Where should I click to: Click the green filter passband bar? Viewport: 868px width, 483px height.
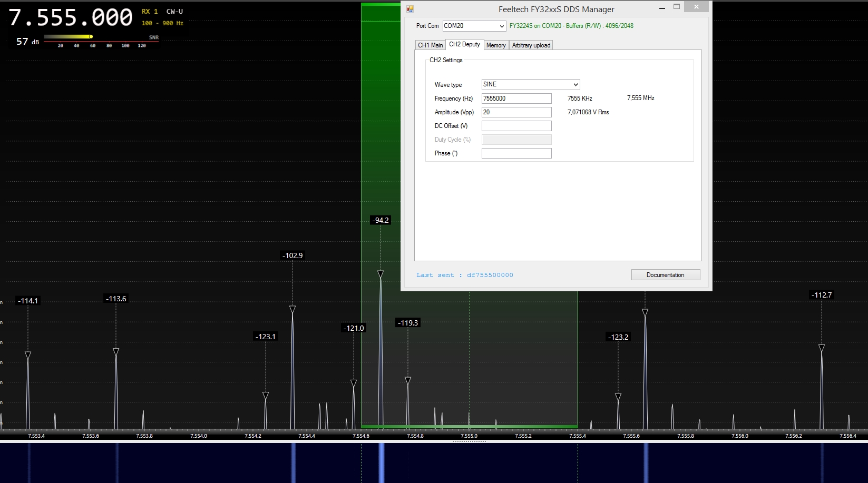point(469,427)
